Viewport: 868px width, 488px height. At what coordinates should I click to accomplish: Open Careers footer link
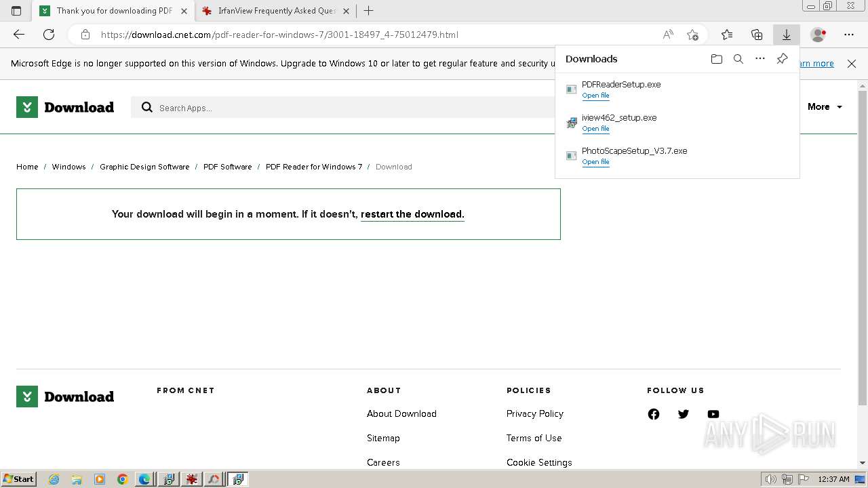pos(383,462)
